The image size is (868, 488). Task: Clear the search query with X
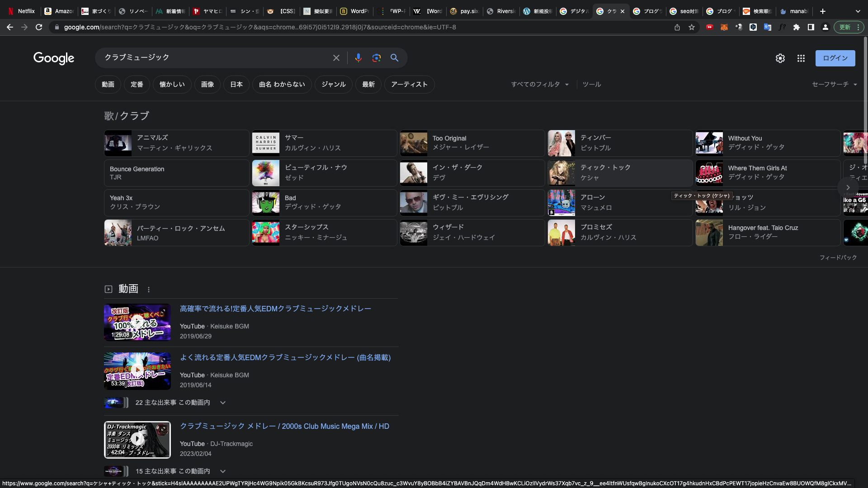(x=336, y=58)
